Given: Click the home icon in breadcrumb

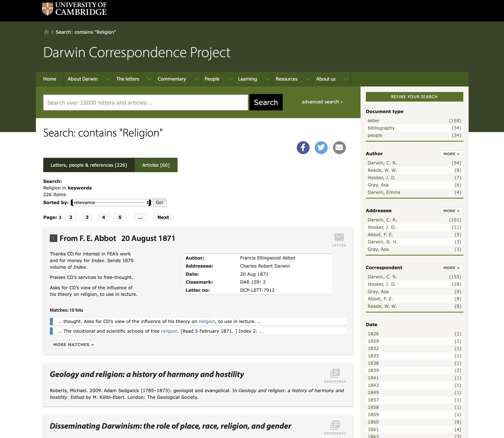Looking at the screenshot, I should coord(46,32).
